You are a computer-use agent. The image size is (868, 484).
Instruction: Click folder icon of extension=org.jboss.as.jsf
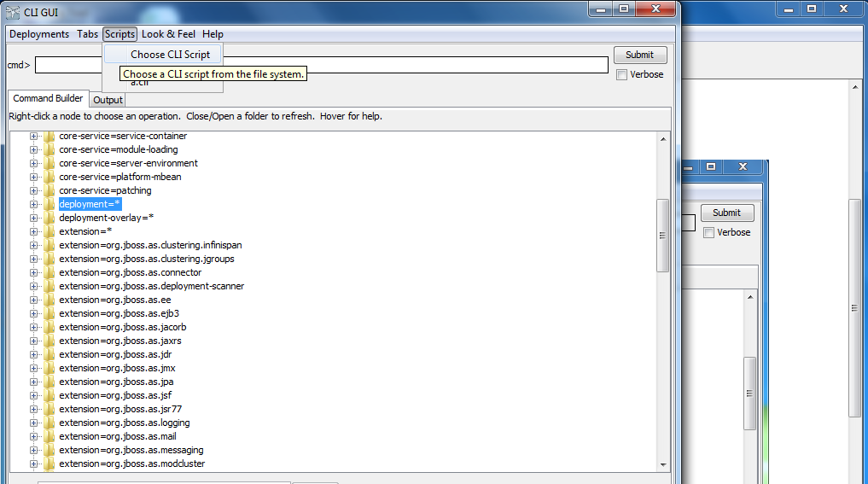[x=50, y=396]
